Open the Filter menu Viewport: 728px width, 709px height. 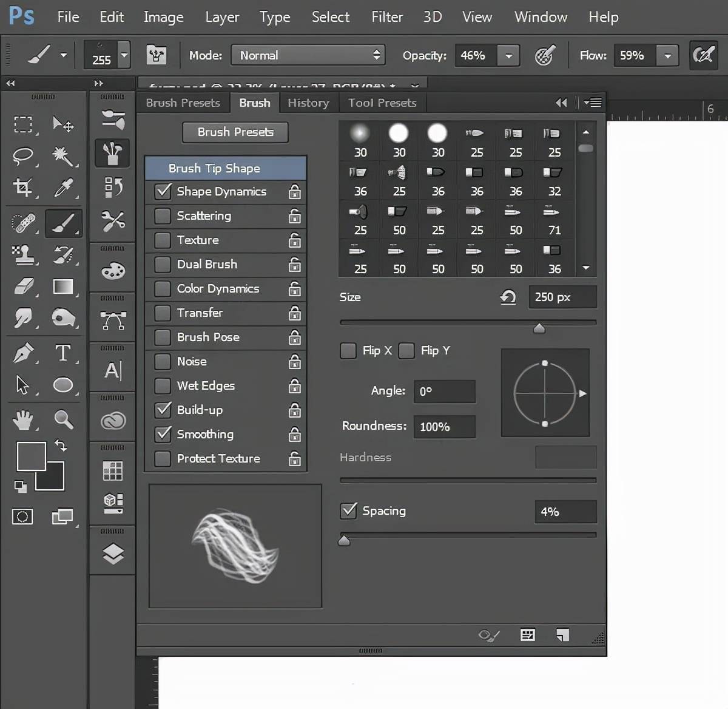[387, 17]
